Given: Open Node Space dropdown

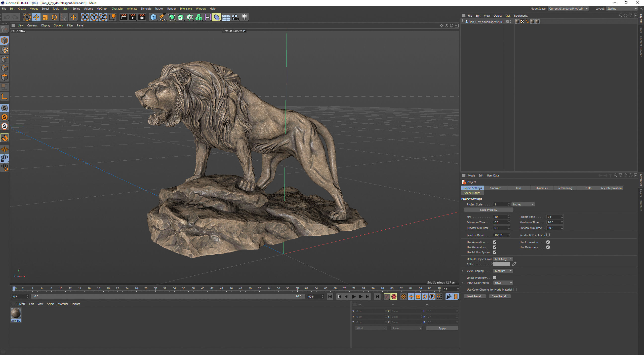Looking at the screenshot, I should pyautogui.click(x=568, y=9).
